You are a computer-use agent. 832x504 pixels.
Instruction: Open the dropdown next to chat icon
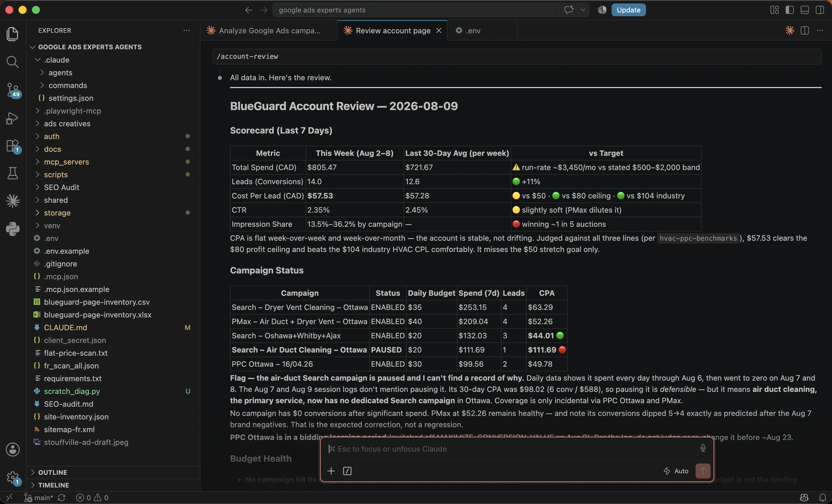tap(583, 10)
